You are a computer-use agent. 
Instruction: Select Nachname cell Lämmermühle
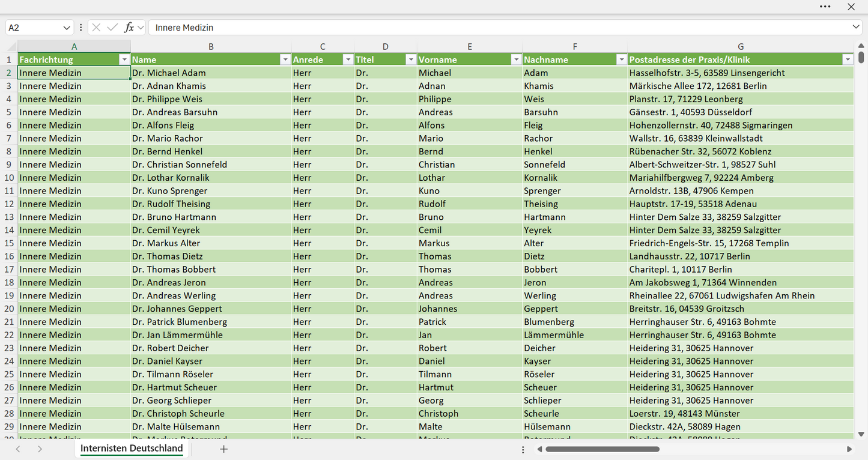pyautogui.click(x=575, y=335)
